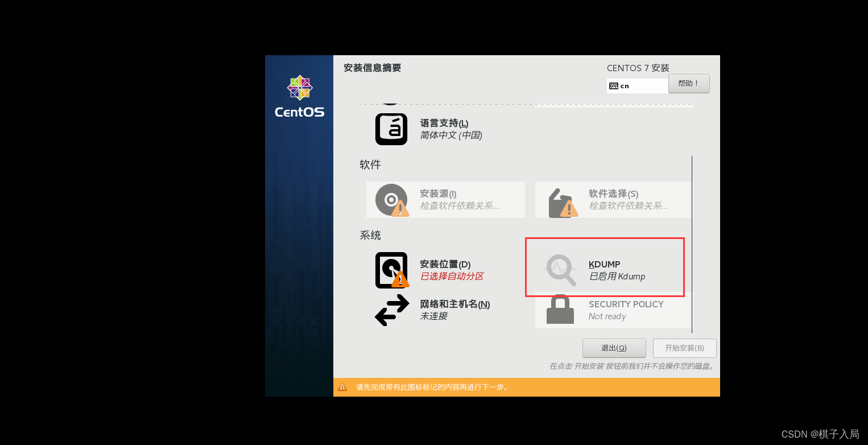Screen dimensions: 868x445
Task: Click the 系统 section heading
Action: (x=370, y=235)
